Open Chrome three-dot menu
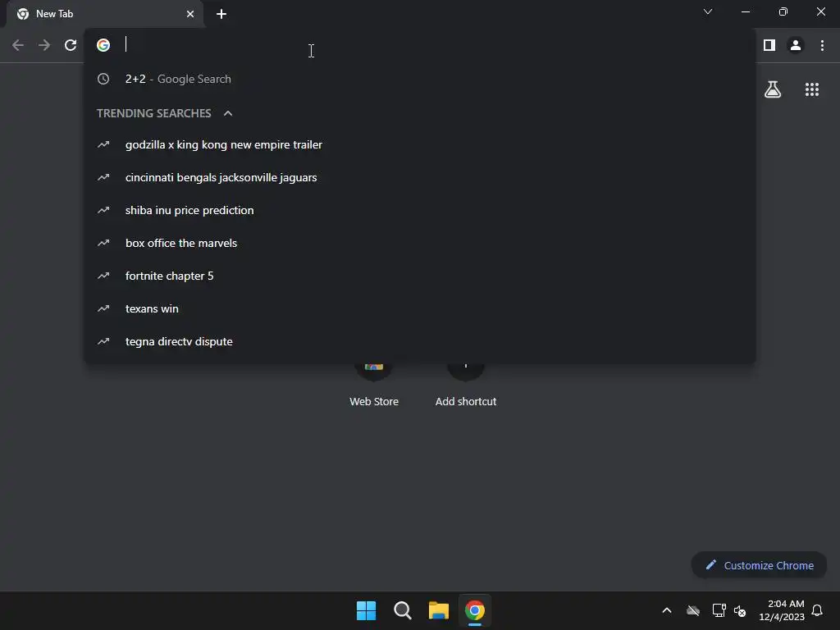This screenshot has width=840, height=630. 822,45
